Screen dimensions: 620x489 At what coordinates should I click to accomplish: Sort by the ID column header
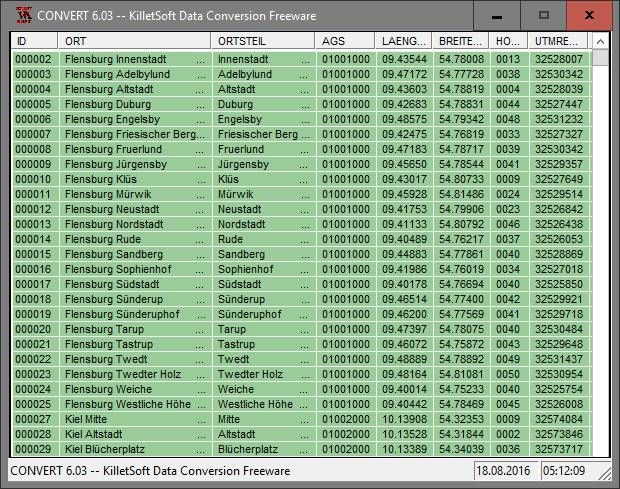click(34, 41)
